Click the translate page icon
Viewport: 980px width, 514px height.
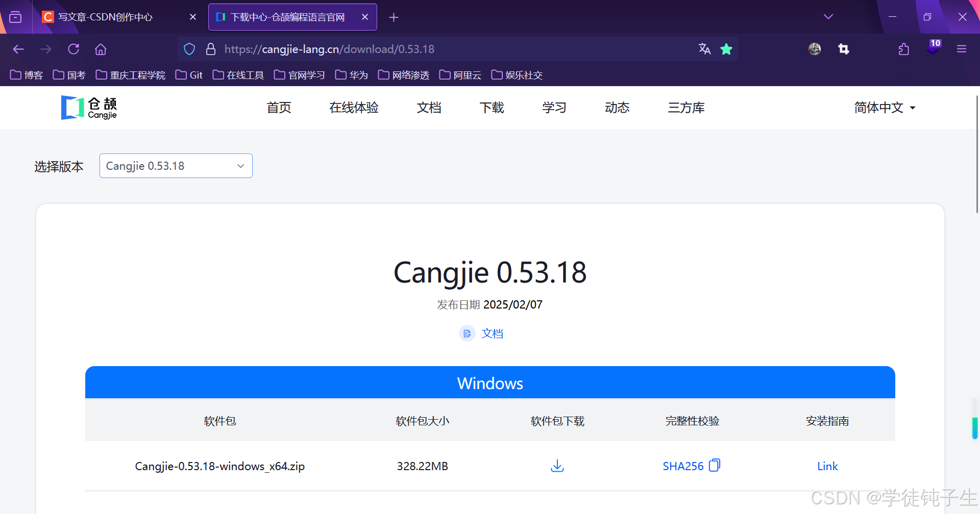point(704,49)
